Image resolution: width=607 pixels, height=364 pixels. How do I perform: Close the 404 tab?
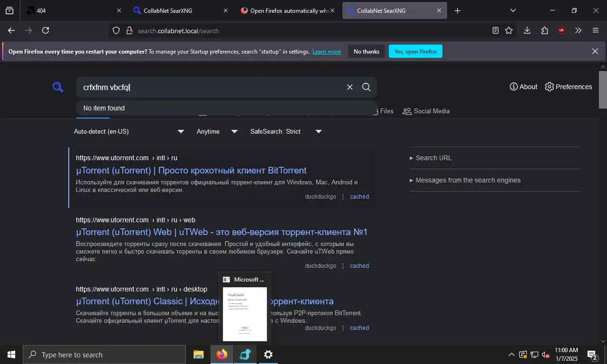pos(119,10)
